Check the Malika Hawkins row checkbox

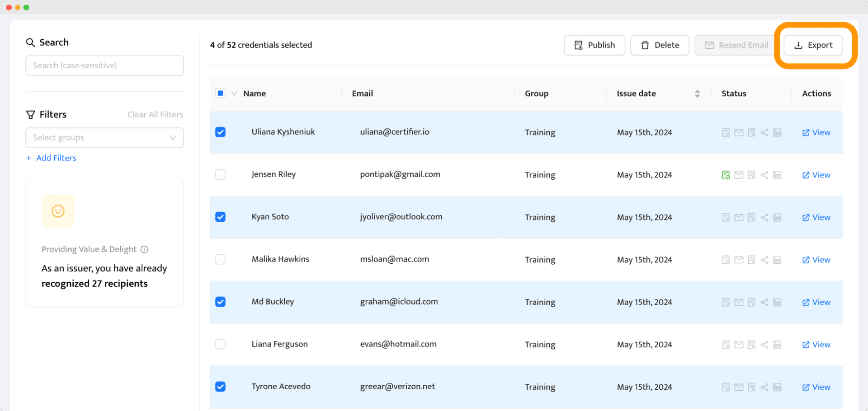220,259
